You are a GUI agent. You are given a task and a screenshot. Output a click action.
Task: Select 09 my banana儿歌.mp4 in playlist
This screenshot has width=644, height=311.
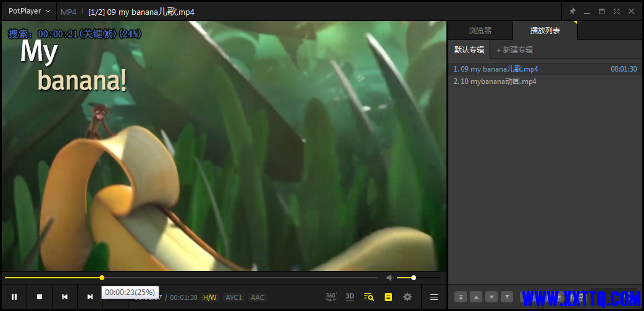(x=545, y=69)
